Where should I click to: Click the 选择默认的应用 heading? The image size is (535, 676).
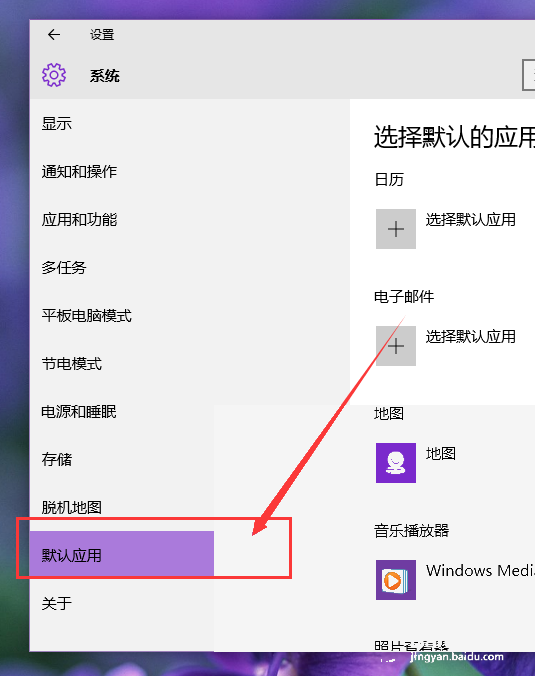[454, 137]
